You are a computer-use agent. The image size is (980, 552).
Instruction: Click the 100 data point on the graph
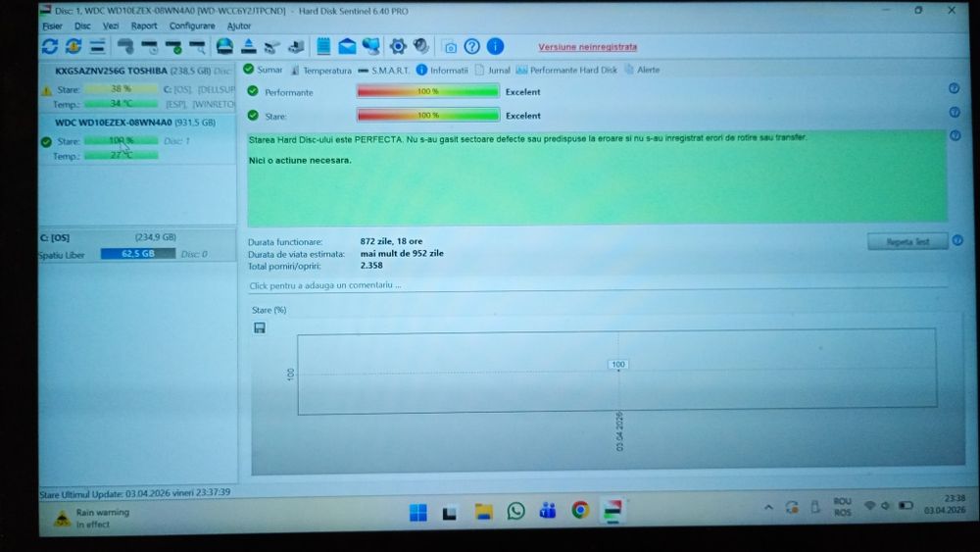(618, 365)
